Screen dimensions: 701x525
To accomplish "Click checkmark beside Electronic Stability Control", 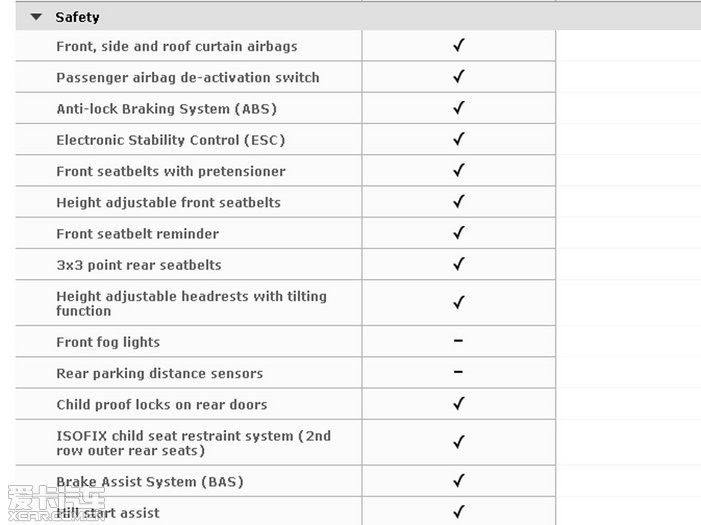I will (459, 139).
